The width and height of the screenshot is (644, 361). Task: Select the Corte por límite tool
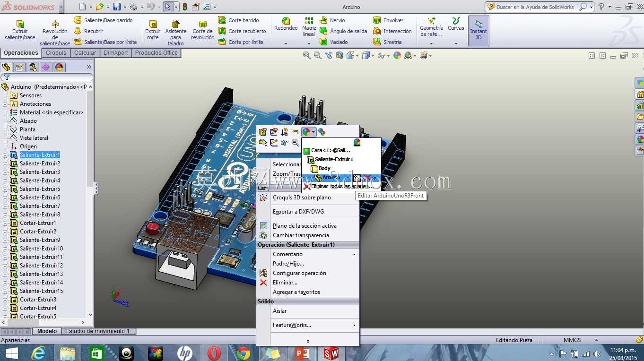click(x=241, y=42)
